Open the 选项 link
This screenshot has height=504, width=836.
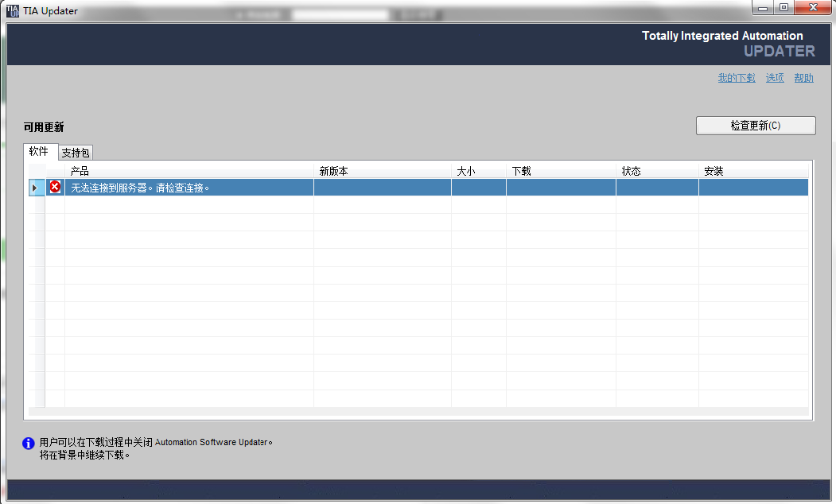pos(775,78)
